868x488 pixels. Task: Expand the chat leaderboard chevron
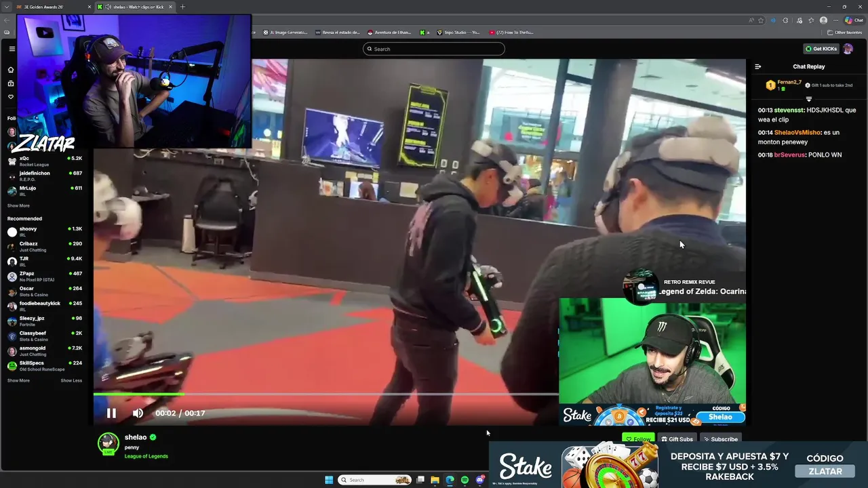click(808, 99)
